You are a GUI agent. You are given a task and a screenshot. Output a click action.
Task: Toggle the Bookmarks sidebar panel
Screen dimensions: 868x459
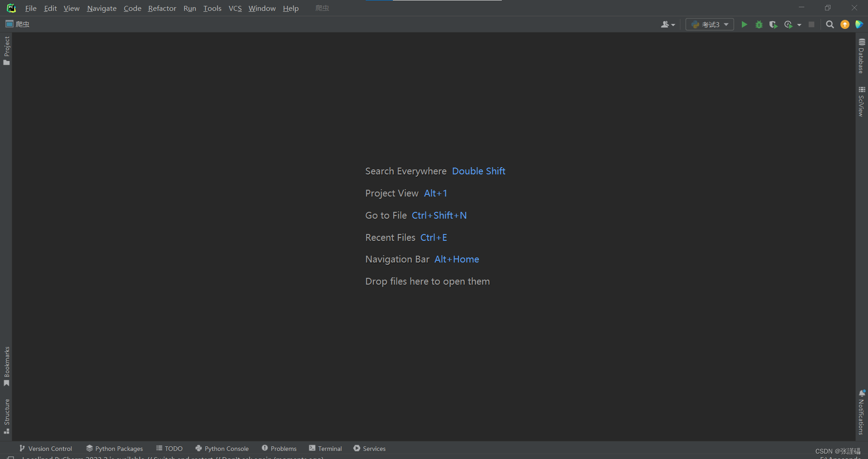click(6, 367)
